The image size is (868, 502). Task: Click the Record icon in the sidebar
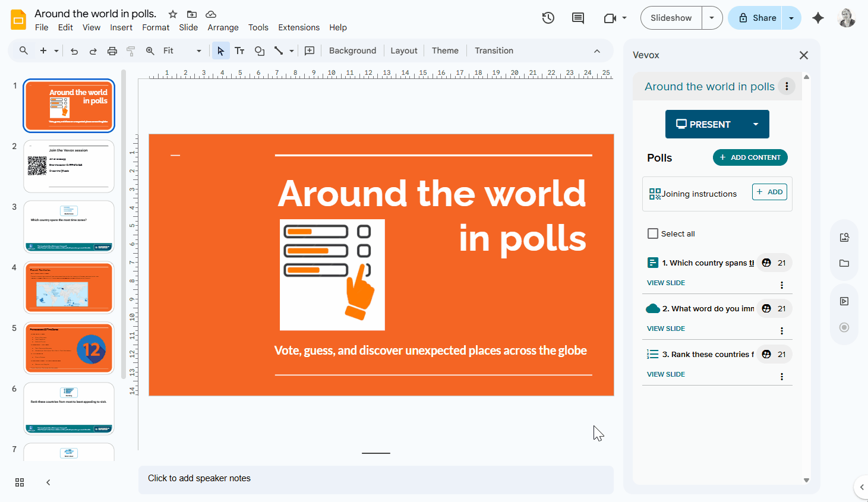pos(844,327)
